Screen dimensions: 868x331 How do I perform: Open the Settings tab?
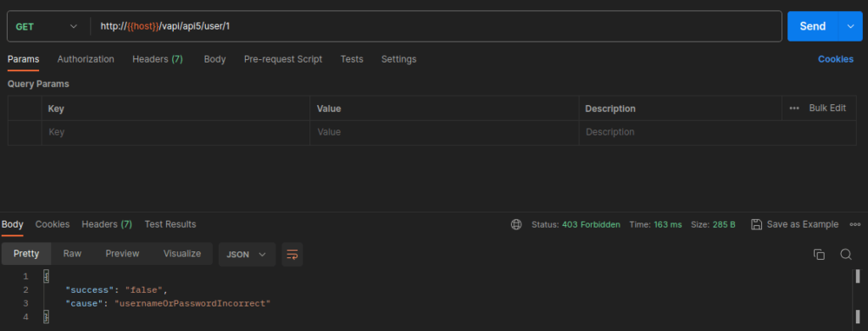tap(398, 59)
